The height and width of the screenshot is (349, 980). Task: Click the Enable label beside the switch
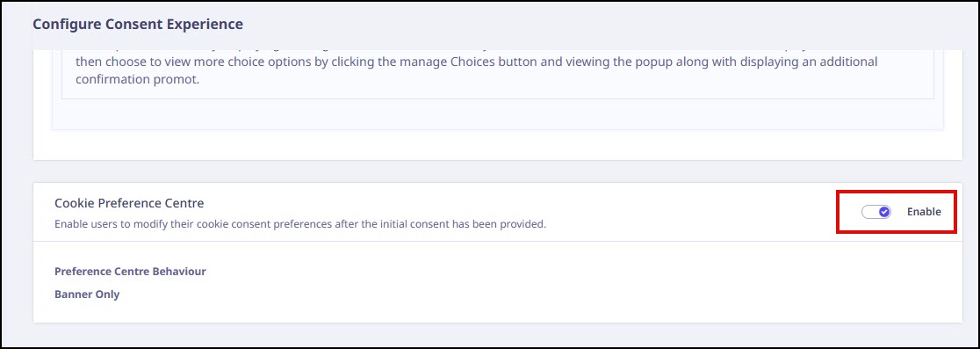point(924,212)
